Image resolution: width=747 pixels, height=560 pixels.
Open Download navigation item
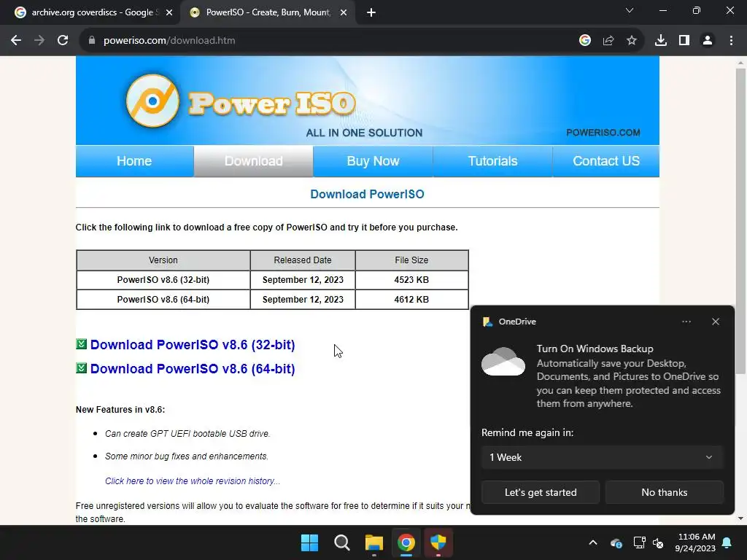[x=253, y=161]
